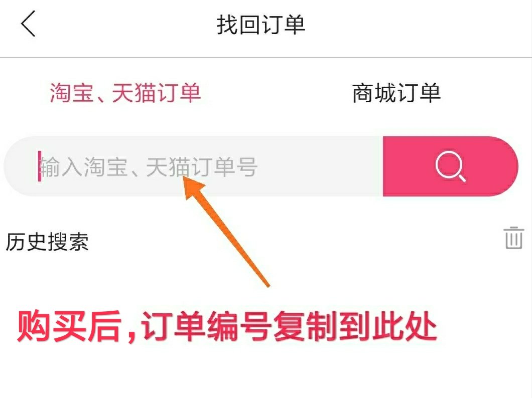
Task: Click the 找回订单 page title
Action: click(261, 25)
